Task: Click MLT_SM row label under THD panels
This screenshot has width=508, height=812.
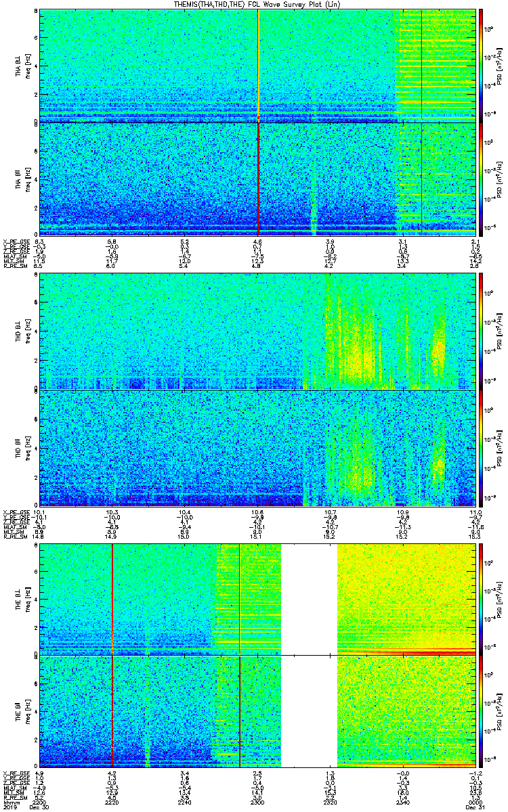Action: 13,533
